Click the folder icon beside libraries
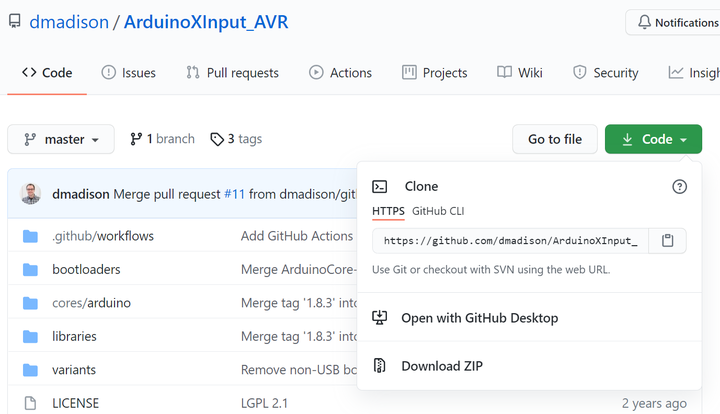 coord(30,336)
